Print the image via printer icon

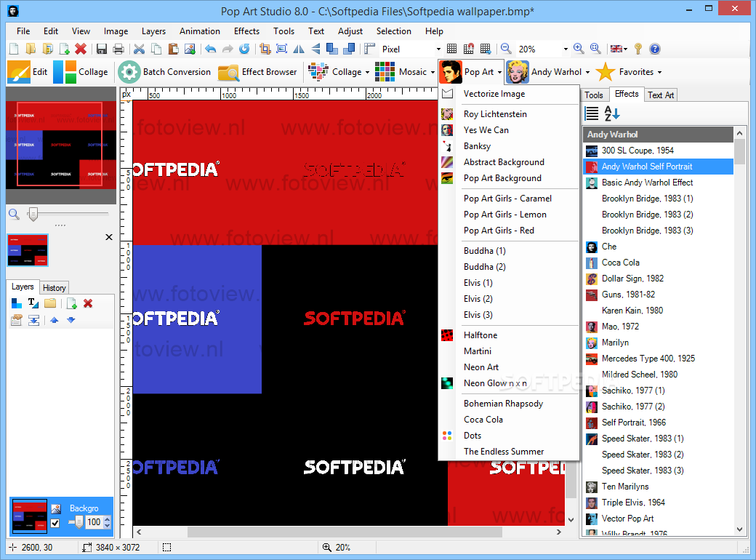pos(118,49)
